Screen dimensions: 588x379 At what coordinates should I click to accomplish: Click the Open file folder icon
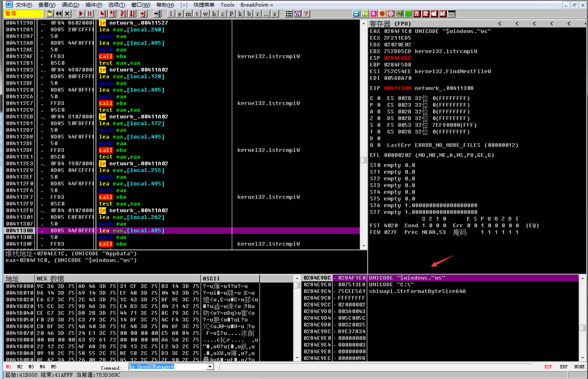point(50,14)
